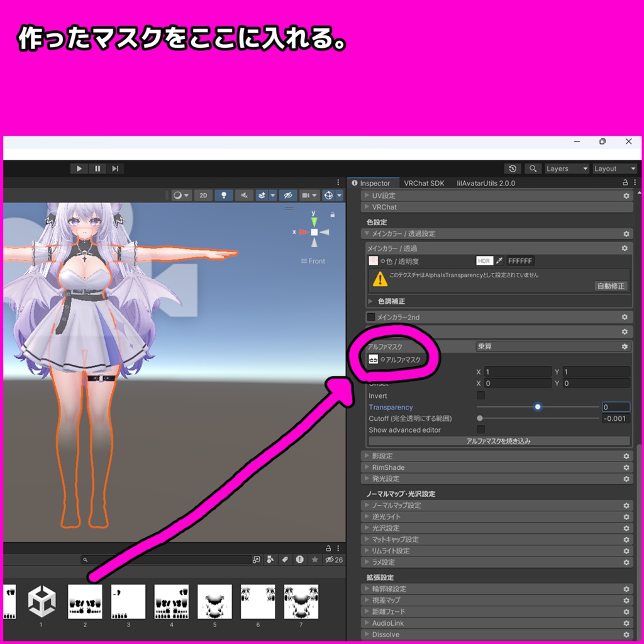Toggle scene lighting bulb icon

click(224, 196)
